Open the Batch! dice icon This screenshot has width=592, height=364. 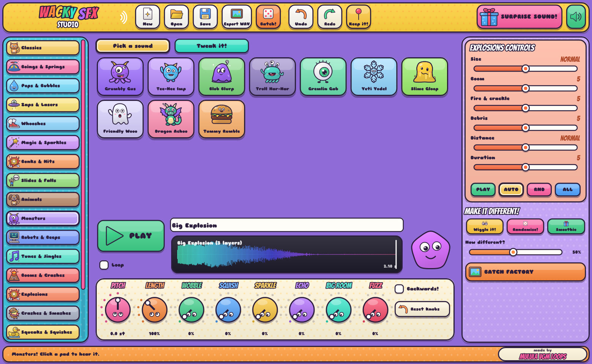[268, 17]
